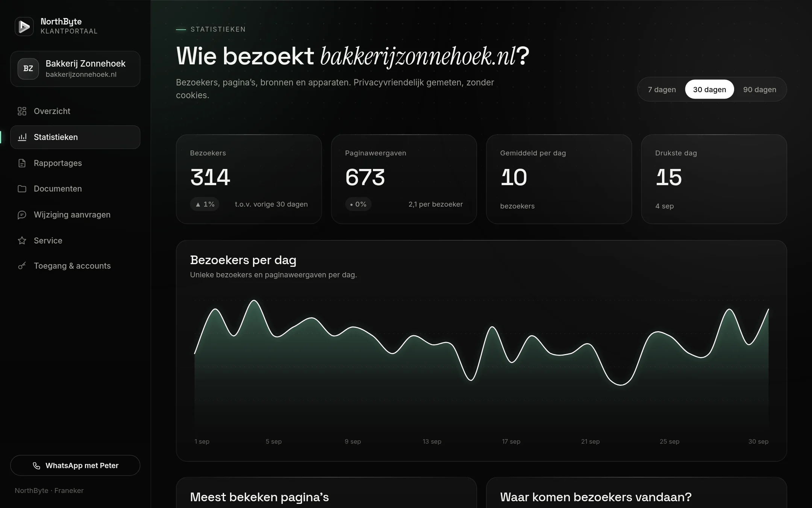Image resolution: width=812 pixels, height=508 pixels.
Task: Start WhatsApp met Peter
Action: click(x=75, y=465)
